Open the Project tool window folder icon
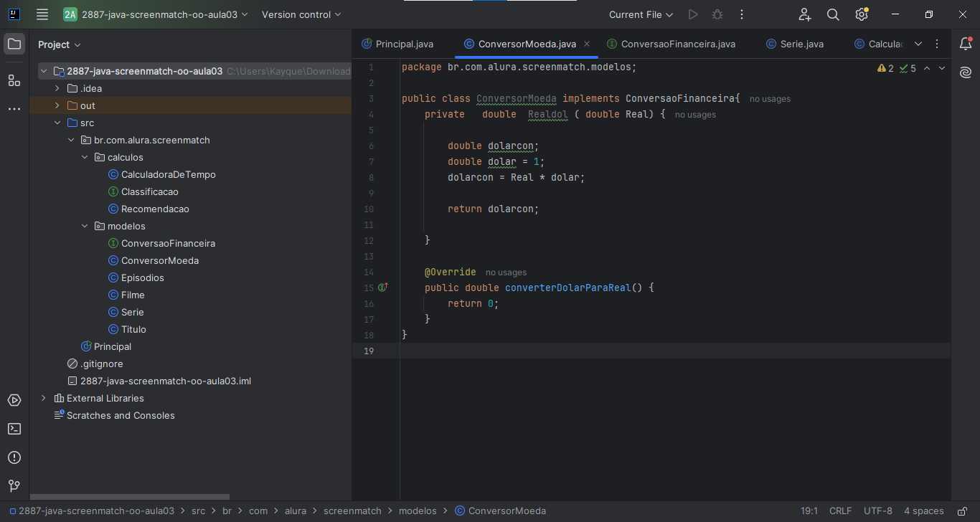This screenshot has width=980, height=522. point(14,44)
